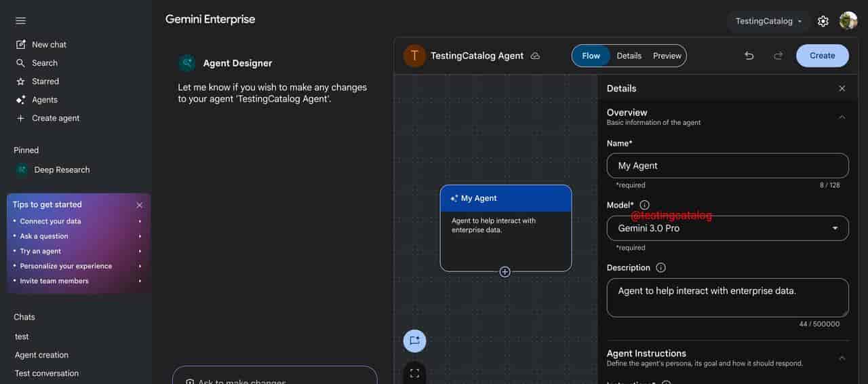Click the Agents sparkle icon
Screen dimensions: 868x384
tap(20, 100)
